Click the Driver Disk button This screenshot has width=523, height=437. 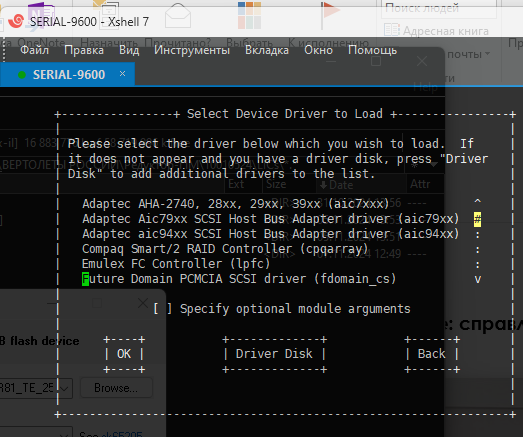[274, 354]
